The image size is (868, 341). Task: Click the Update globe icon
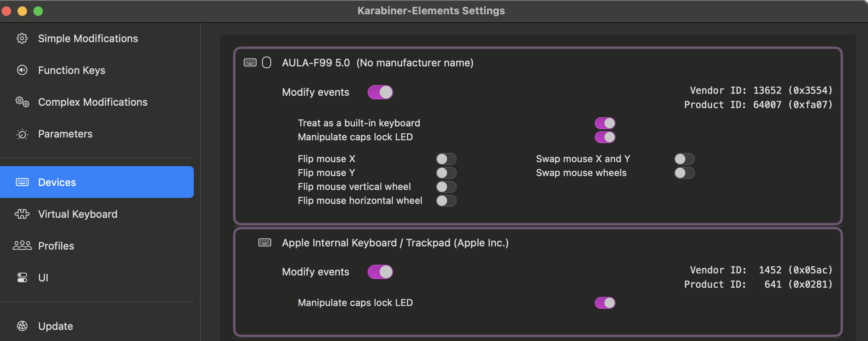click(22, 326)
